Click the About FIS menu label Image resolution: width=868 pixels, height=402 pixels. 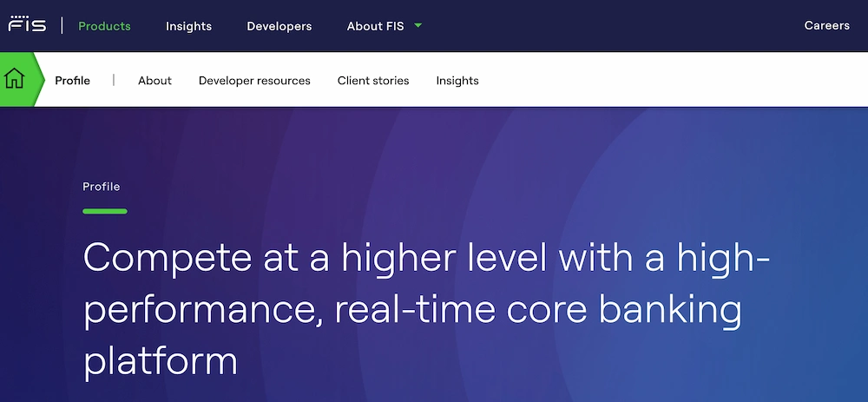[x=375, y=26]
